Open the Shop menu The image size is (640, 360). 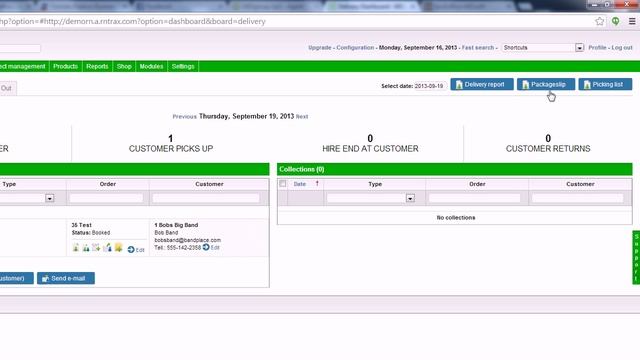pyautogui.click(x=124, y=66)
